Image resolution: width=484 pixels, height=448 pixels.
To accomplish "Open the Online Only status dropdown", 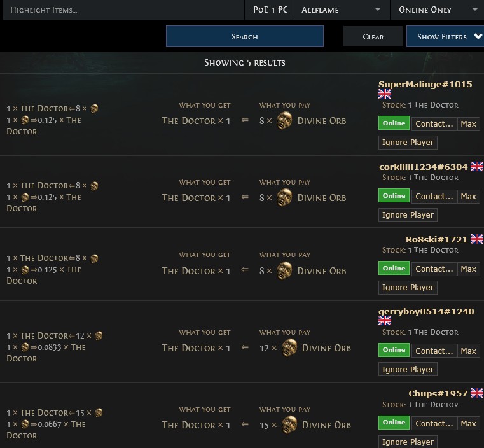I will click(437, 10).
